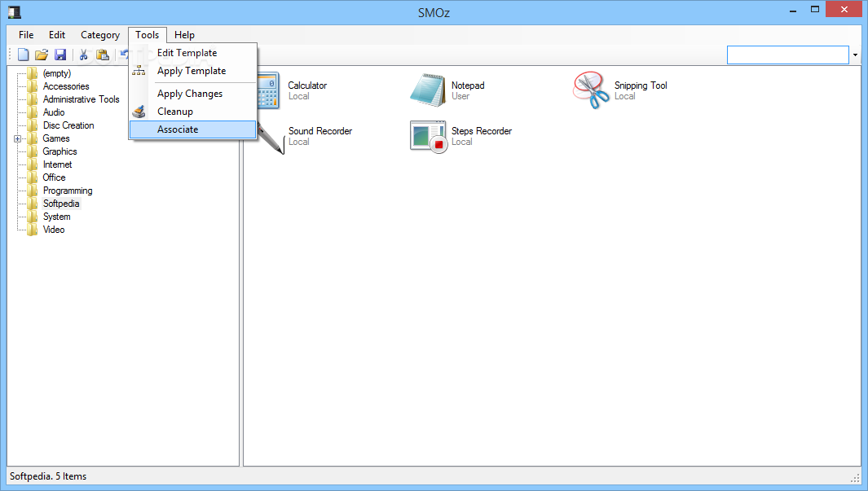Click the System folder icon
The height and width of the screenshot is (491, 868).
(33, 217)
